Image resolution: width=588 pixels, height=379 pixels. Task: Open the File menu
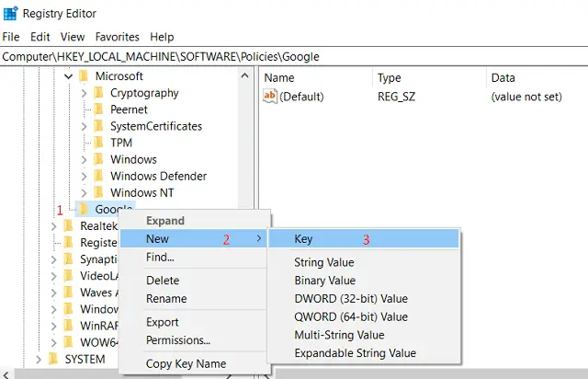point(11,37)
